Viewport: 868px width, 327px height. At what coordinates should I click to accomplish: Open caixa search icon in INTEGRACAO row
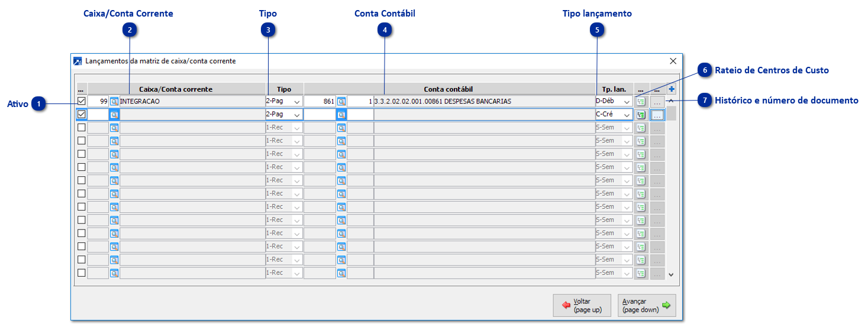pos(114,101)
